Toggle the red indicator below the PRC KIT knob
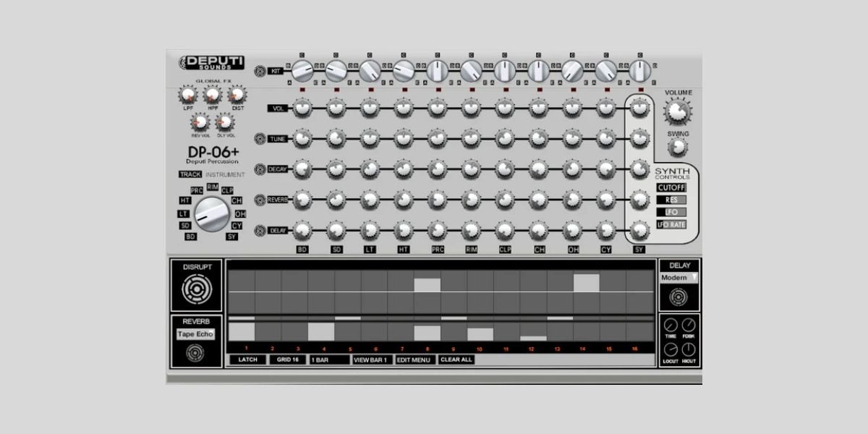The height and width of the screenshot is (434, 868). (438, 90)
